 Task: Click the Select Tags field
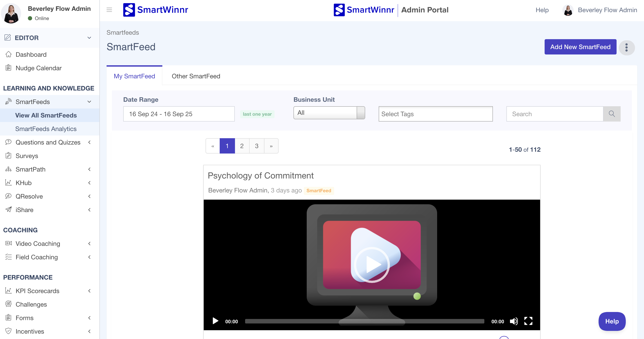pyautogui.click(x=436, y=114)
